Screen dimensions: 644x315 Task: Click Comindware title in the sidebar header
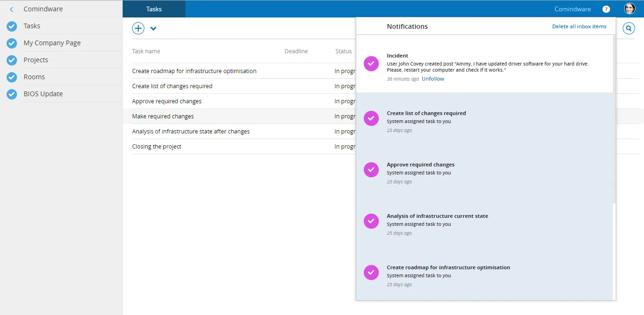tap(43, 9)
